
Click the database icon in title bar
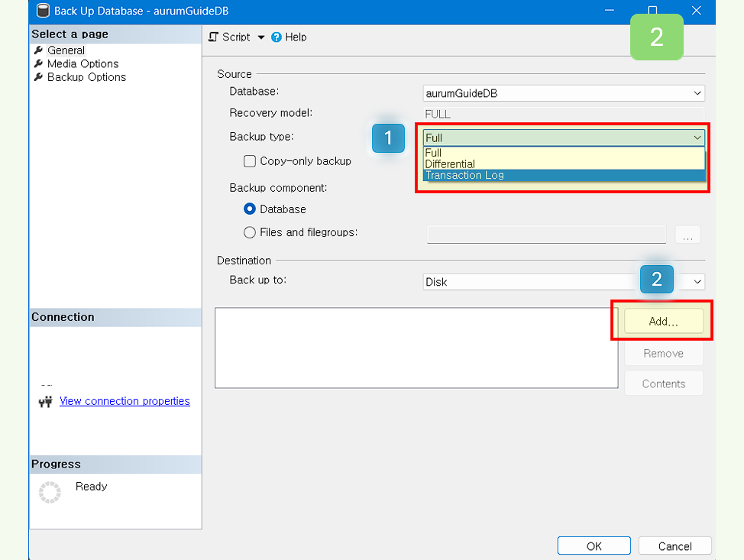[x=44, y=11]
